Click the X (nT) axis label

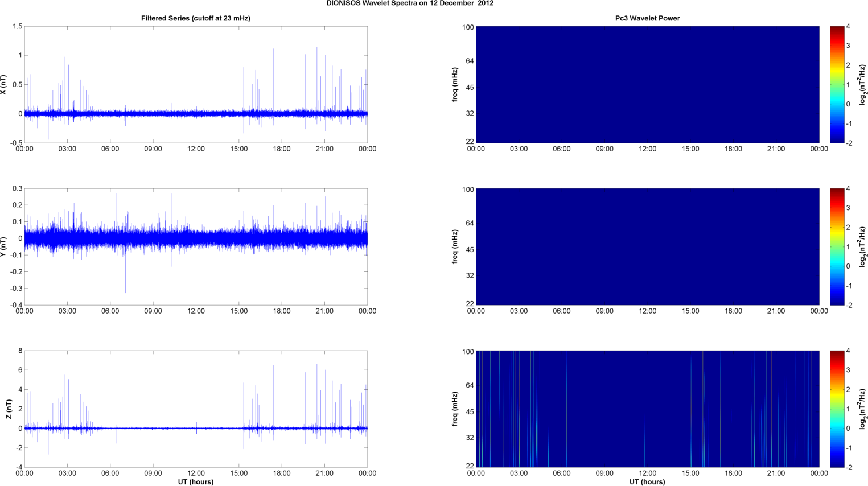point(4,85)
